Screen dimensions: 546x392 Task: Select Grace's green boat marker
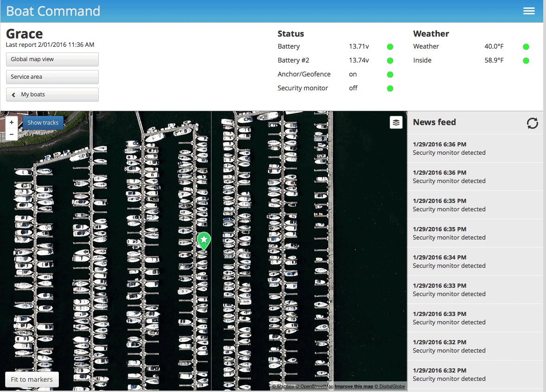click(x=203, y=240)
